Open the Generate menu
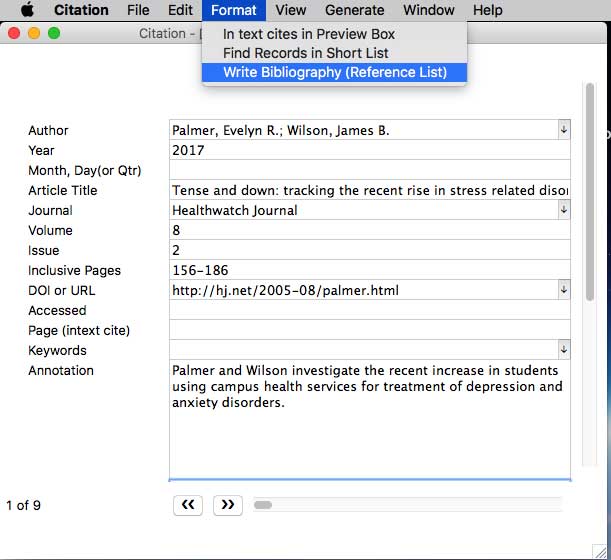This screenshot has height=560, width=611. pyautogui.click(x=354, y=10)
